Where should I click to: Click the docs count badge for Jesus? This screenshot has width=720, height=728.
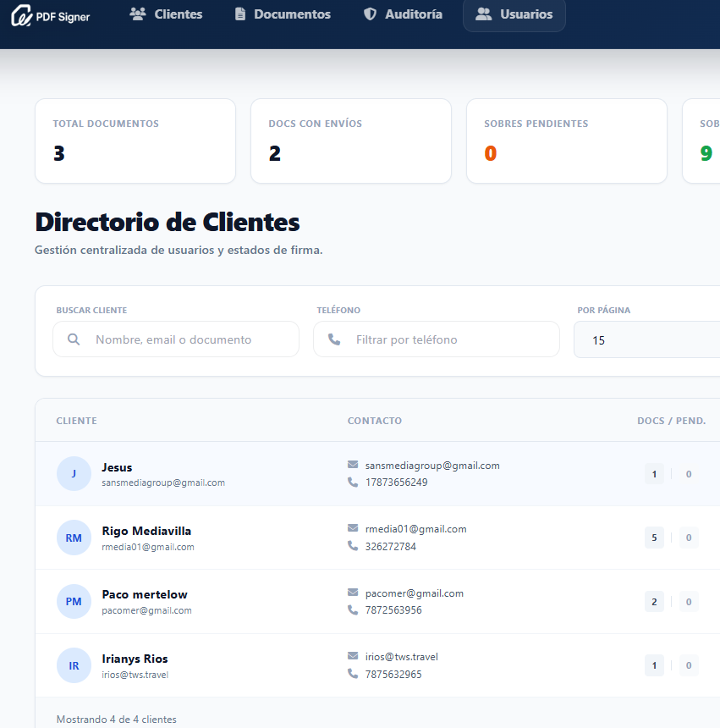[x=654, y=474]
